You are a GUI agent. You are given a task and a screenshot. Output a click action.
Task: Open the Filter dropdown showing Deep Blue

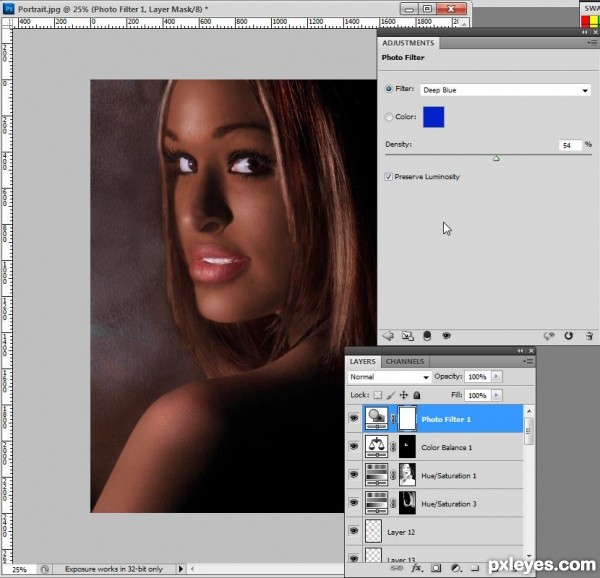click(x=505, y=90)
